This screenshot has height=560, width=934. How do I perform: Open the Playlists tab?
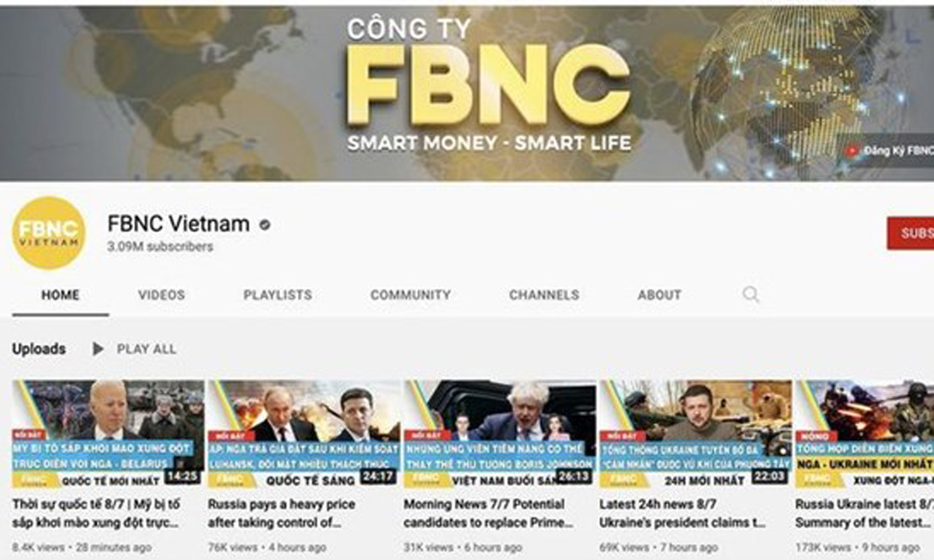278,295
